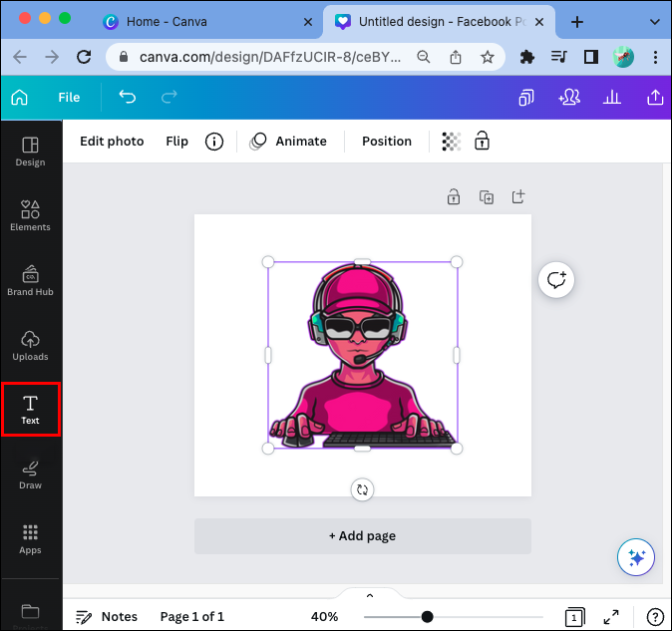Toggle the grid view page counter
Viewport: 672px width, 631px height.
(574, 617)
